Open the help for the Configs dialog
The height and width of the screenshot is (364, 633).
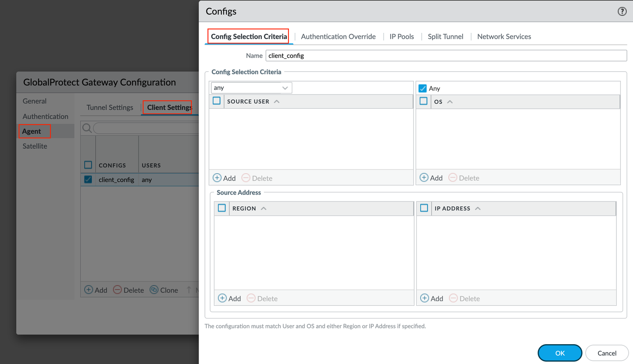point(622,11)
